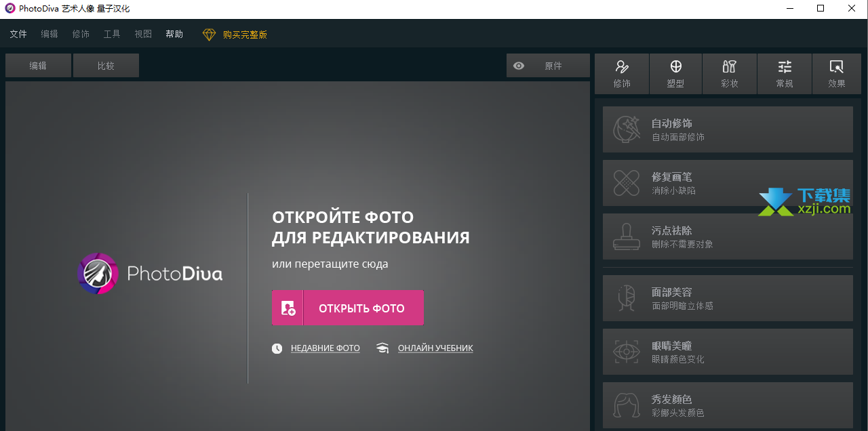Viewport: 868px width, 431px height.
Task: Click the diamond purchase icon
Action: [x=209, y=35]
